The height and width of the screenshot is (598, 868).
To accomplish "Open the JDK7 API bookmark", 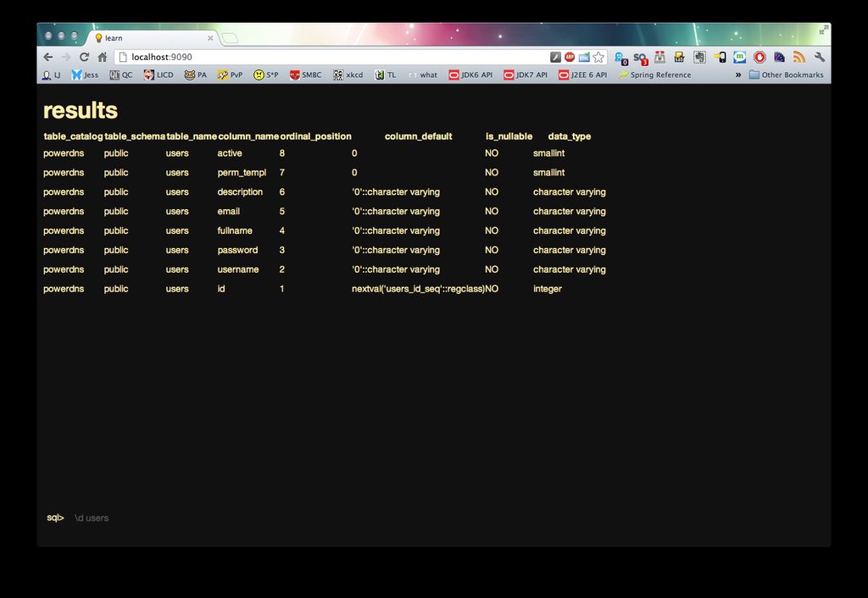I will tap(526, 75).
